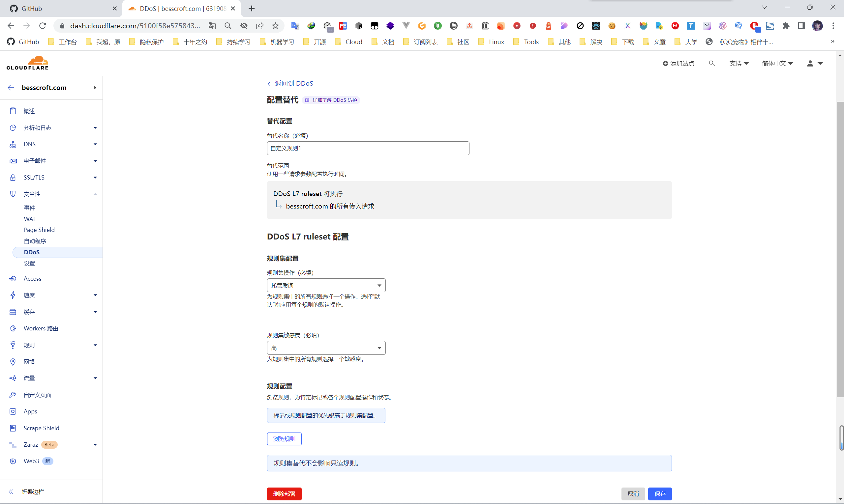Bookmark this page with the star icon
Screen dimensions: 844x504
[x=275, y=26]
